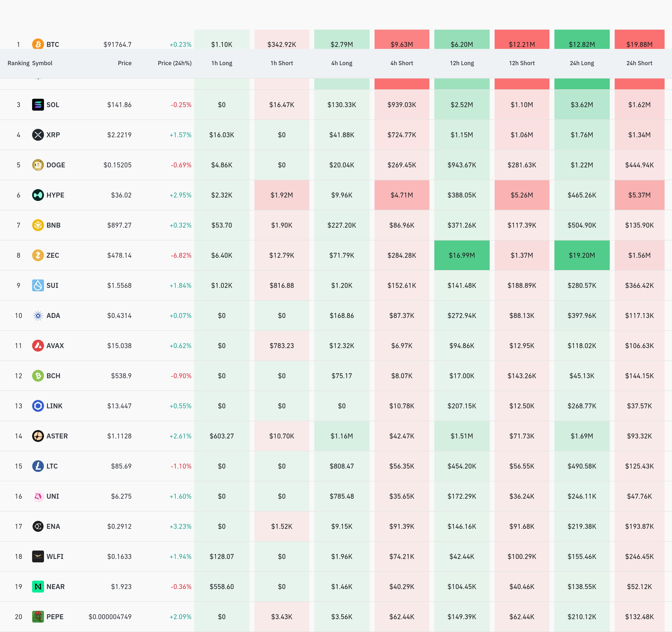The height and width of the screenshot is (632, 672).
Task: Click the NEAR protocol icon
Action: (x=38, y=586)
